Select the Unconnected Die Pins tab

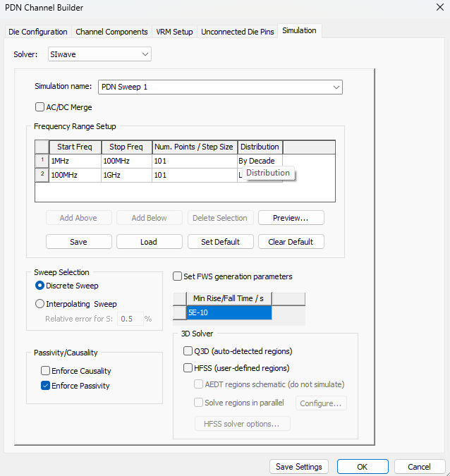[237, 32]
